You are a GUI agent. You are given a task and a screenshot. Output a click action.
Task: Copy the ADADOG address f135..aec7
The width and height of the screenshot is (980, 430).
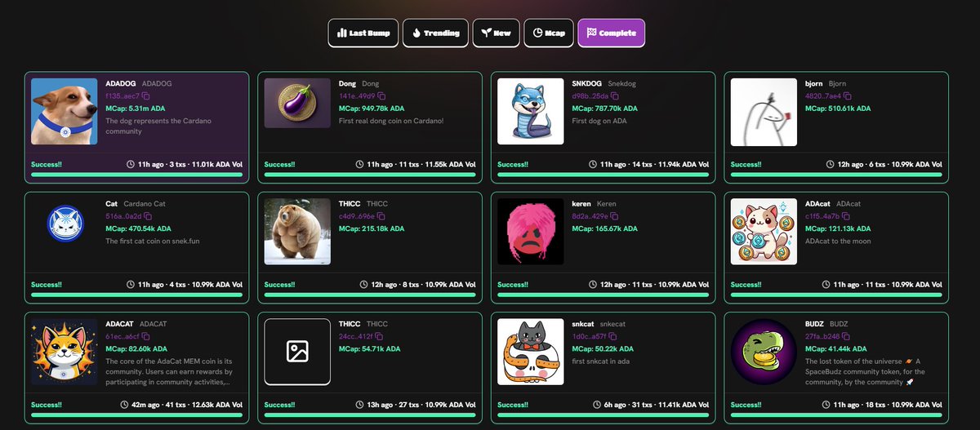coord(145,96)
